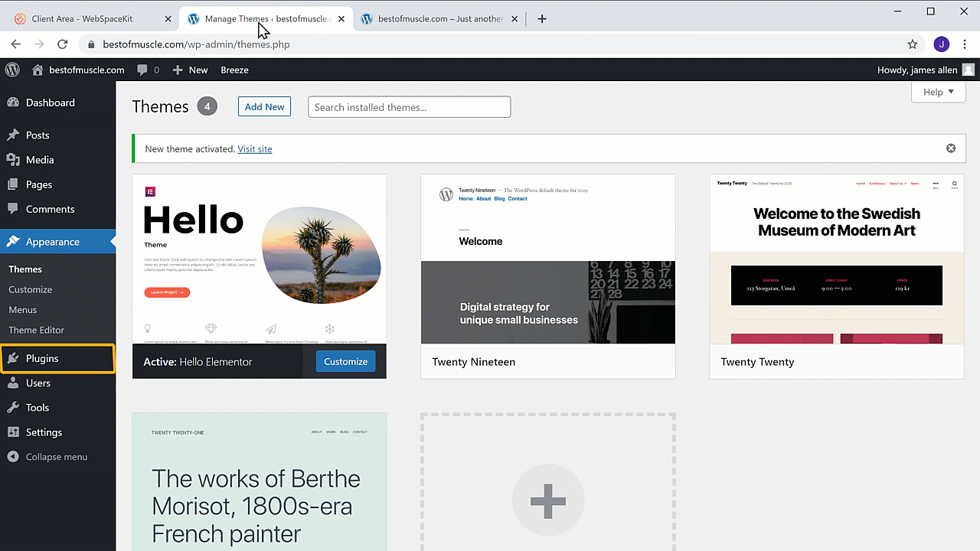
Task: Dismiss the New theme activated notice
Action: pos(951,148)
